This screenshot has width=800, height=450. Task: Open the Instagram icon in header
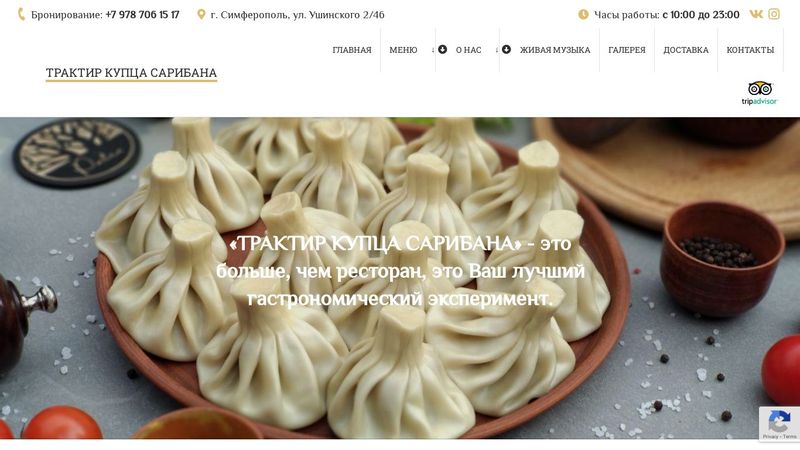[774, 14]
